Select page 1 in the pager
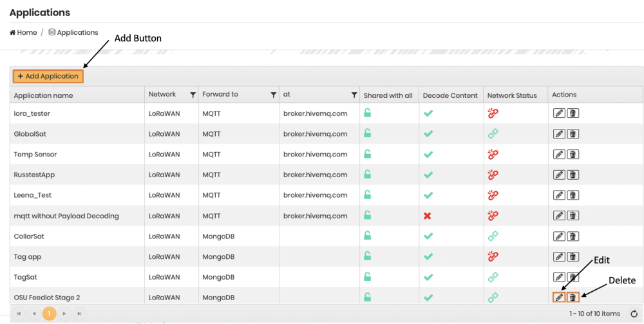644x324 pixels. point(49,314)
